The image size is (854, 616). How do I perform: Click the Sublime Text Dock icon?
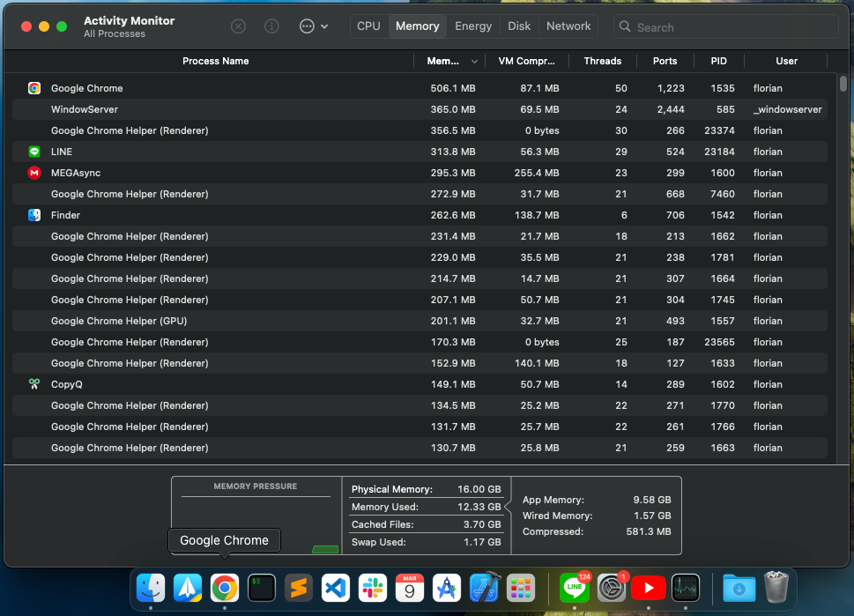click(x=299, y=587)
